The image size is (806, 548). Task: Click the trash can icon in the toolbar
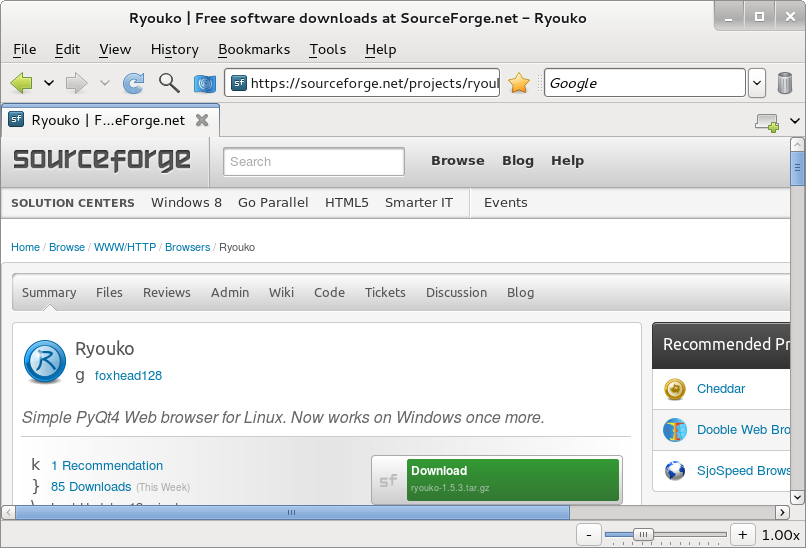784,83
